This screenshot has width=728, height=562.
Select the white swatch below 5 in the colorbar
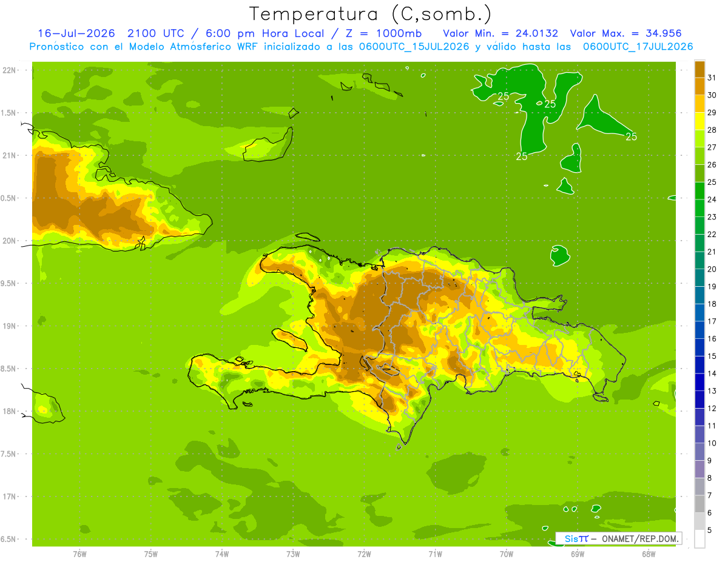(x=699, y=539)
